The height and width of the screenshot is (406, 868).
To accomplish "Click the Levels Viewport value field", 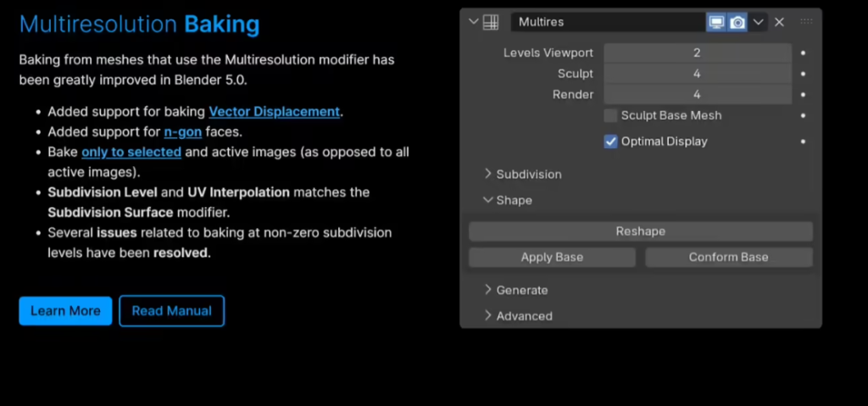I will pyautogui.click(x=698, y=53).
